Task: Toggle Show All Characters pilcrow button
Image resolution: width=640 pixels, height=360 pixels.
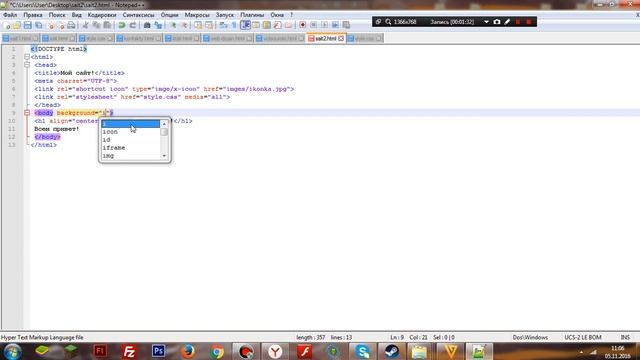Action: tap(234, 25)
